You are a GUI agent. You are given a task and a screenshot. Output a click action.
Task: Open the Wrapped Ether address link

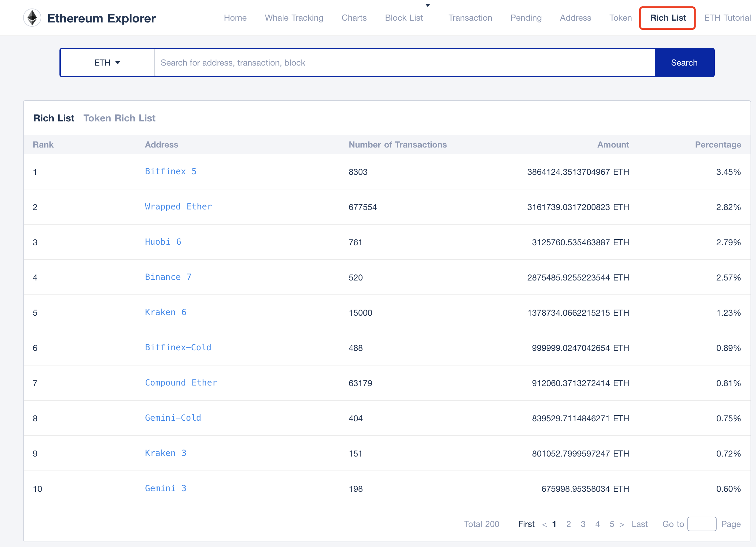pos(178,207)
